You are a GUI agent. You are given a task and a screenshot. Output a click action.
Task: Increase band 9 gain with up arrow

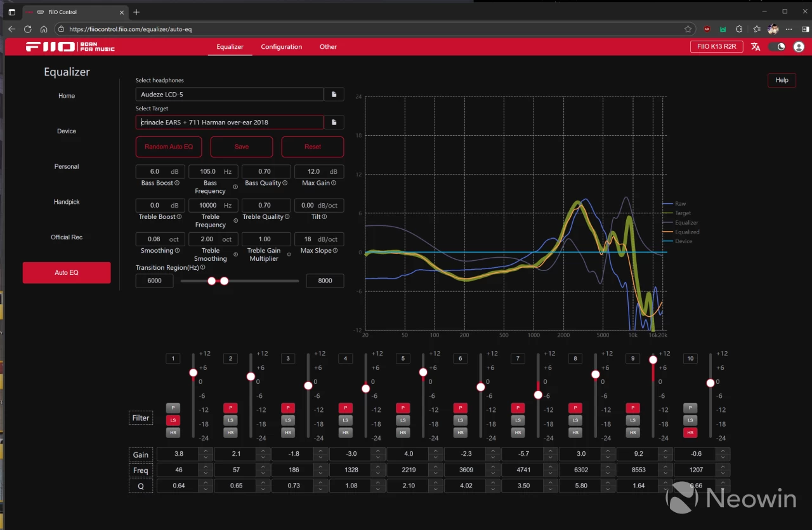(665, 451)
